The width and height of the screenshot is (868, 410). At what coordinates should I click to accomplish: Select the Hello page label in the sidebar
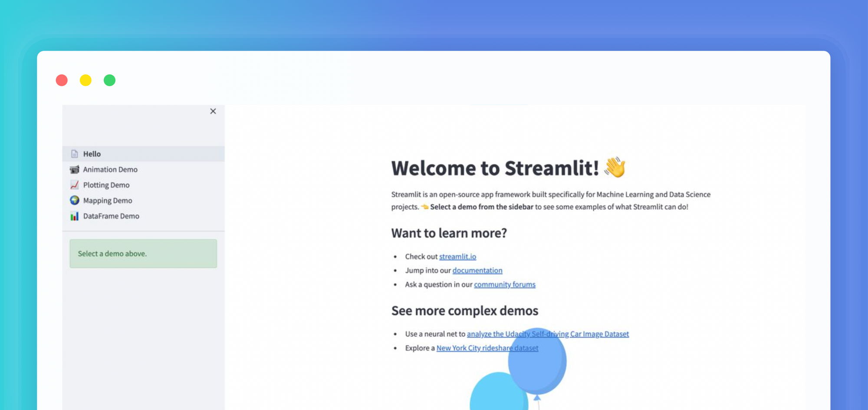click(x=92, y=154)
